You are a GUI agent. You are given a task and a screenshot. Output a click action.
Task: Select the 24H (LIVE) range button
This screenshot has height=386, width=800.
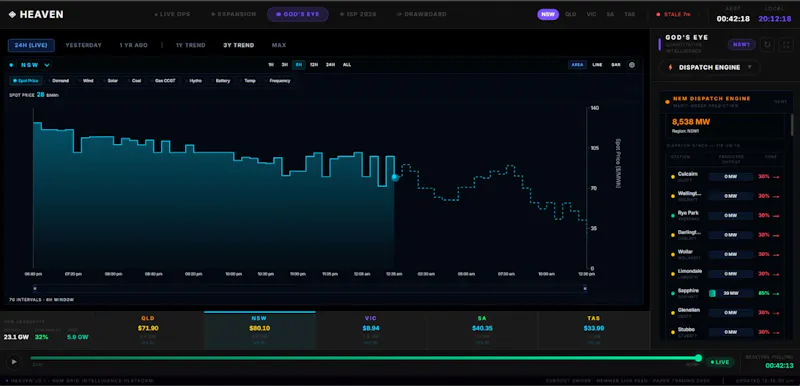pyautogui.click(x=31, y=45)
